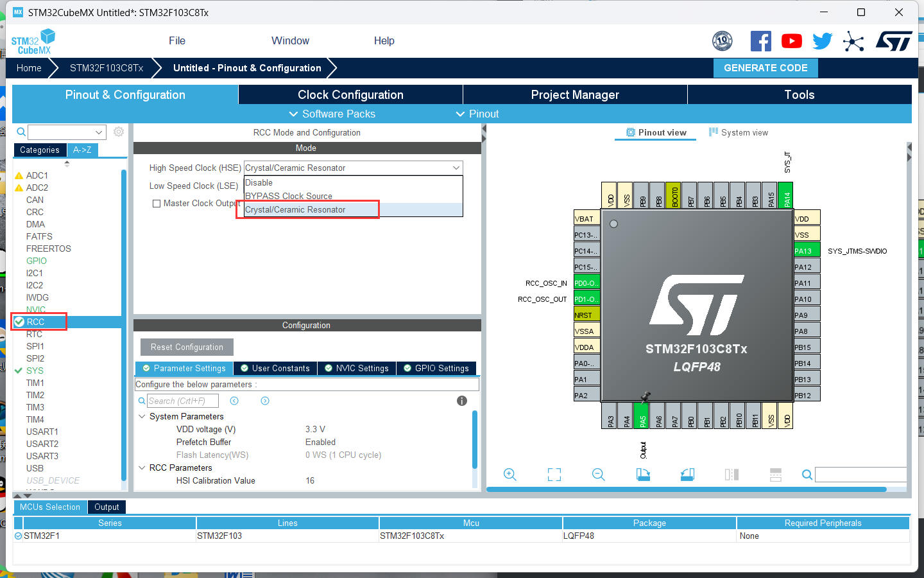Open the category search combo box arrow
924x578 pixels.
click(99, 132)
